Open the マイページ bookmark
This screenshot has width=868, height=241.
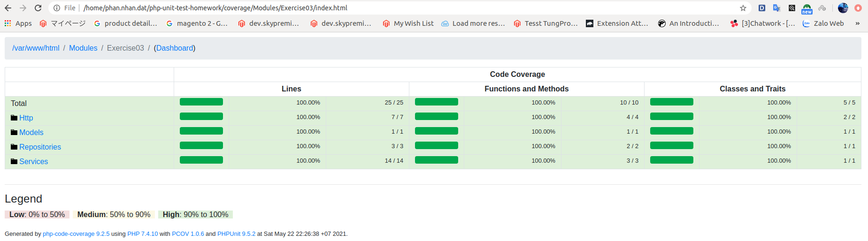62,23
